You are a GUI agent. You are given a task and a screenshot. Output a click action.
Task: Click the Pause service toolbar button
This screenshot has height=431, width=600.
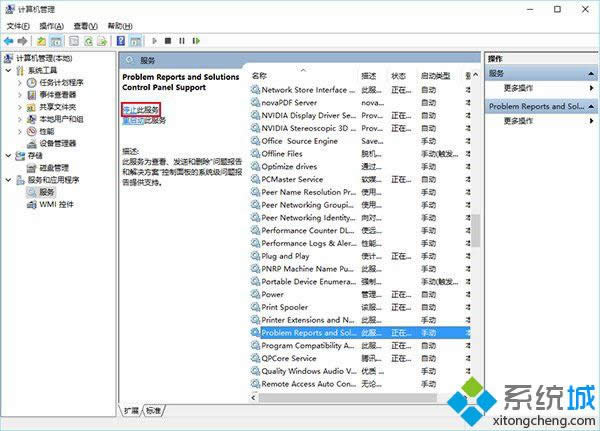[x=182, y=41]
